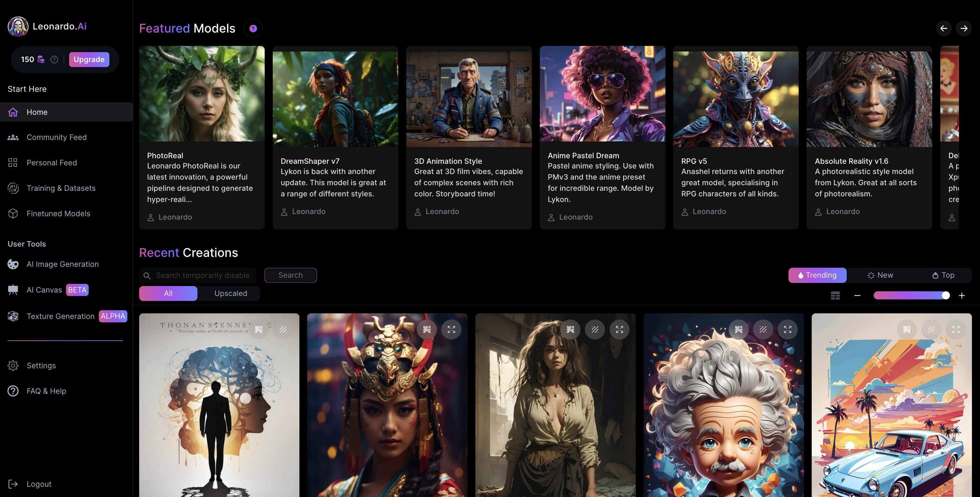This screenshot has width=980, height=497.
Task: Click remix icon on Einstein cartoon
Action: [763, 329]
